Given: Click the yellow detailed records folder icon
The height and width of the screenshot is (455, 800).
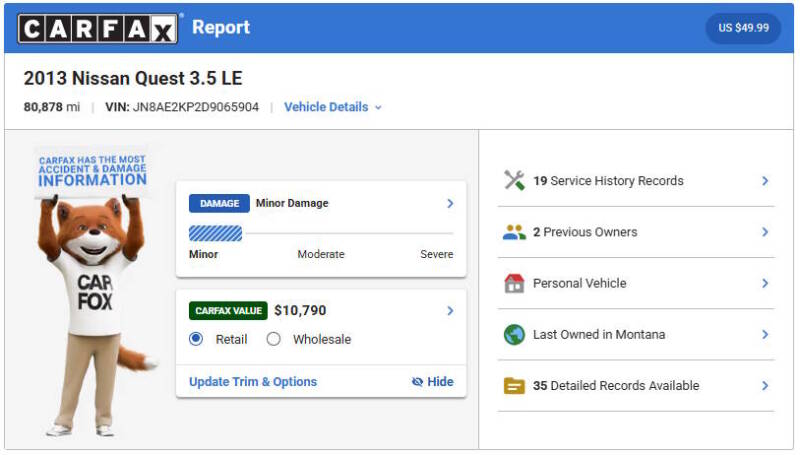Looking at the screenshot, I should pyautogui.click(x=514, y=386).
